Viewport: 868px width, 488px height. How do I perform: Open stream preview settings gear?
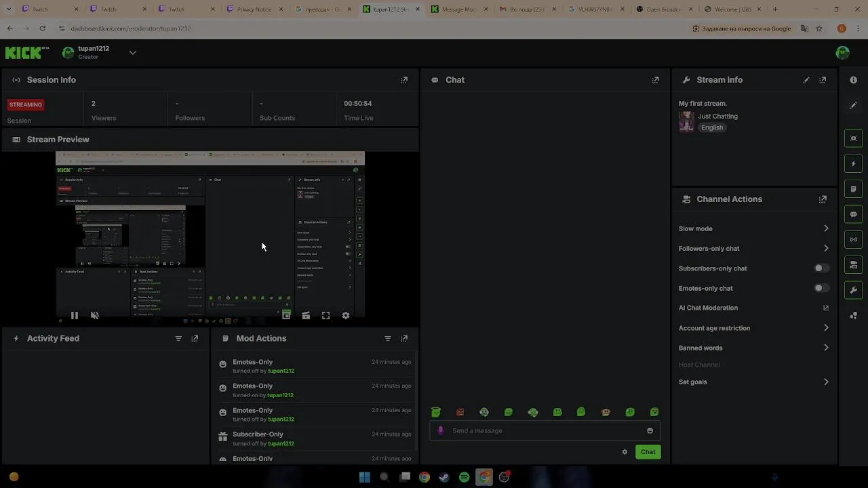click(346, 315)
